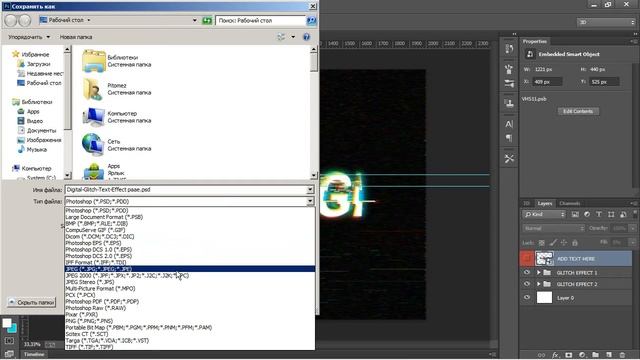
Task: Open Загрузки in the sidebar
Action: pyautogui.click(x=34, y=64)
